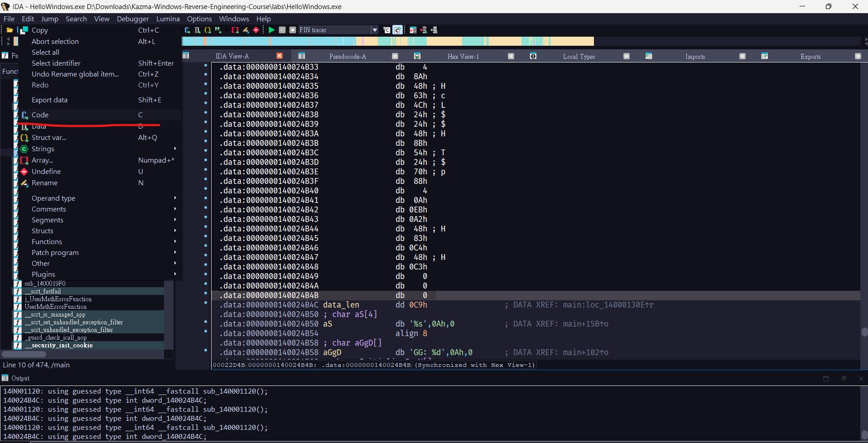868x443 pixels.
Task: Click the toolbar Rename pencil icon
Action: (246, 30)
